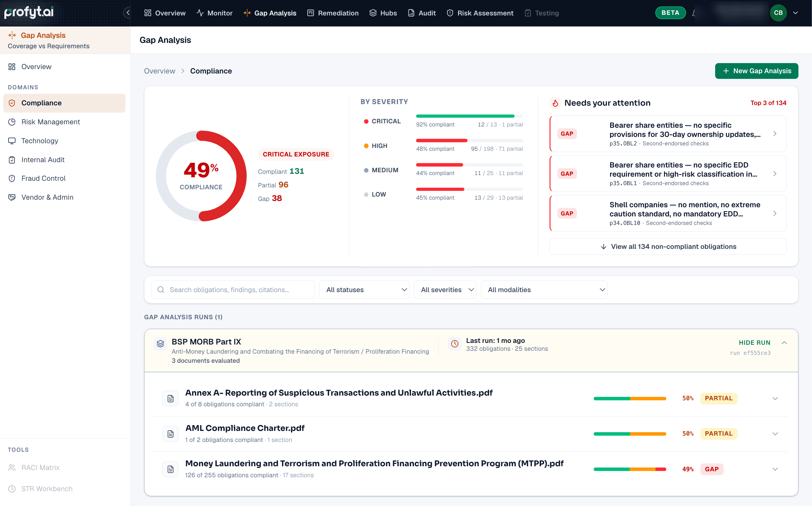Click the HIGH severity progress bar
This screenshot has width=812, height=506.
pos(469,141)
